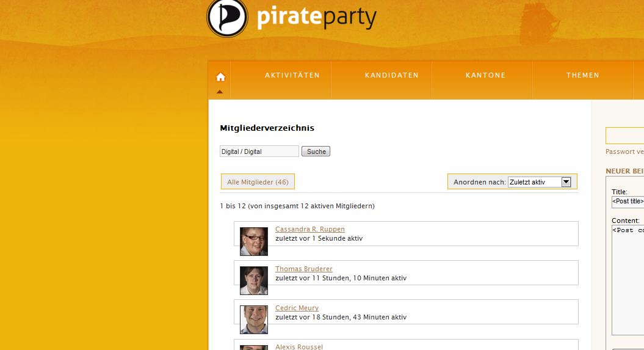Open the Aktivitäten menu item
644x350 pixels.
pyautogui.click(x=292, y=75)
